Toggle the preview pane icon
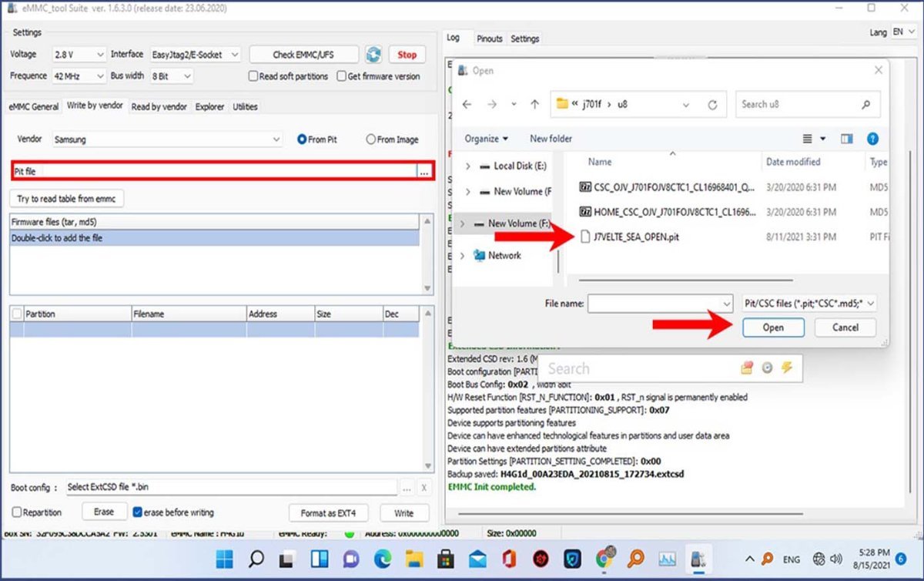This screenshot has width=924, height=581. tap(847, 139)
